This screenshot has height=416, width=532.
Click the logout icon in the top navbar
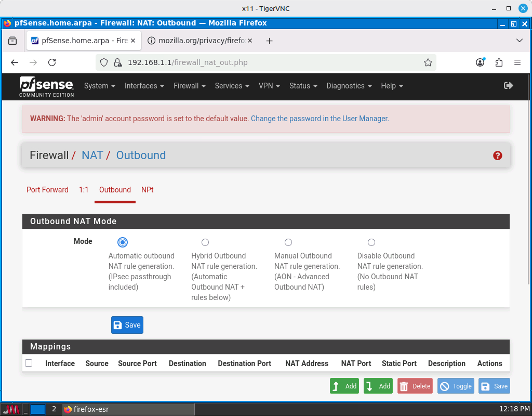pyautogui.click(x=508, y=85)
